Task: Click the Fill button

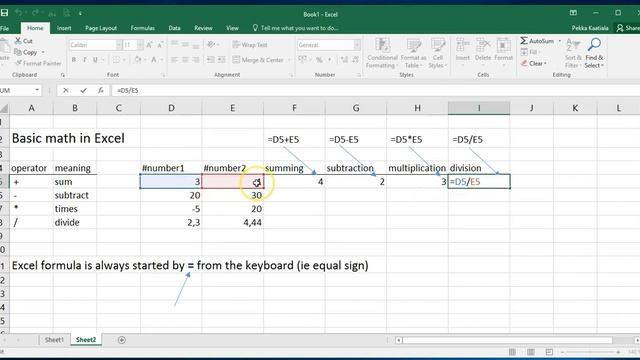Action: click(529, 52)
